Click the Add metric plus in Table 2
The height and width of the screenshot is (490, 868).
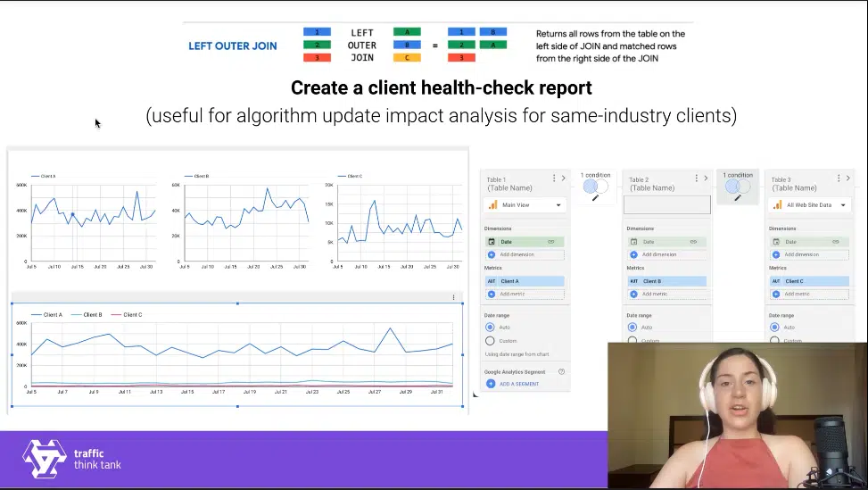633,294
